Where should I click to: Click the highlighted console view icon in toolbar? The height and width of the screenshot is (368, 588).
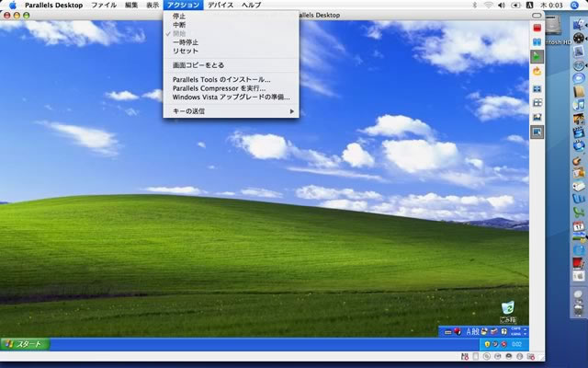click(x=537, y=132)
